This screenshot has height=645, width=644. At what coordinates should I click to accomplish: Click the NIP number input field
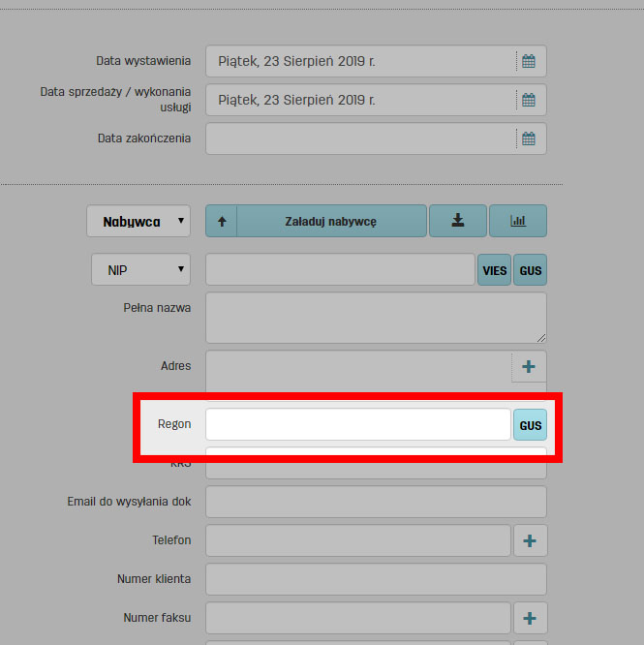340,270
